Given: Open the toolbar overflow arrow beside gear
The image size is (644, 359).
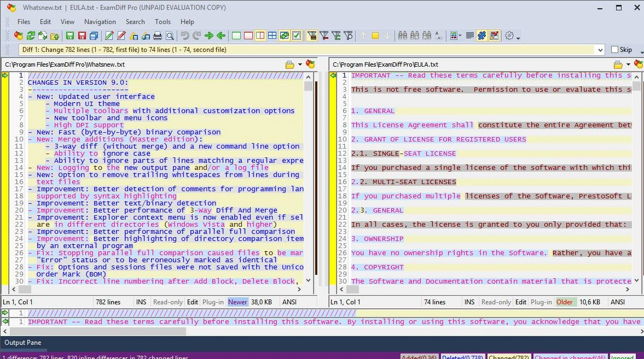Looking at the screenshot, I should [518, 37].
